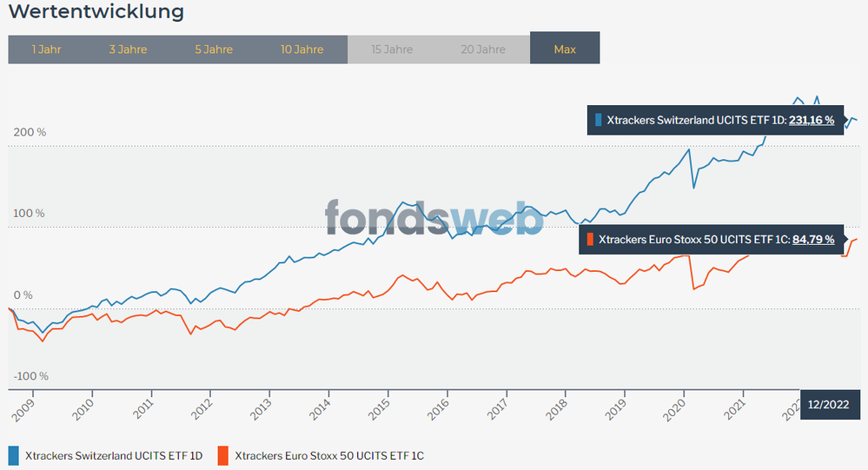
Task: Select the Max period tab
Action: (565, 50)
